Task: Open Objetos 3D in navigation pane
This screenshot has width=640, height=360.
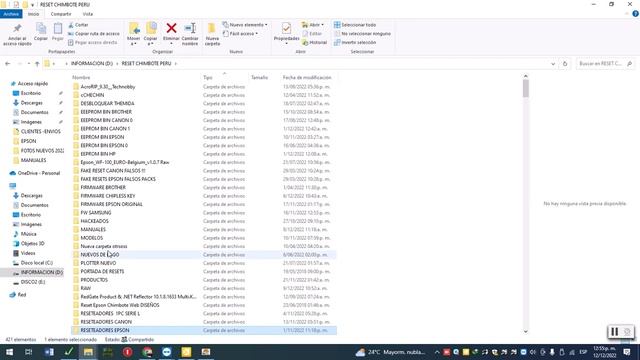Action: [32, 244]
